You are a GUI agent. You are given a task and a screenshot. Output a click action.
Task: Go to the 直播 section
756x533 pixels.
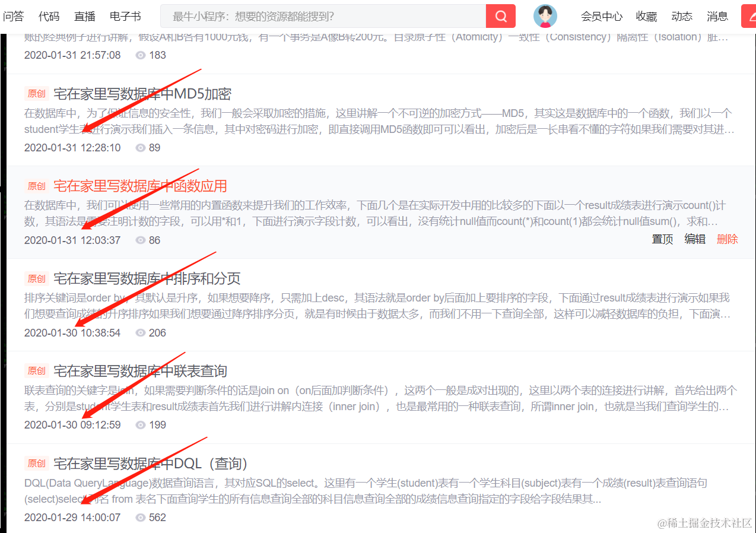pos(85,16)
